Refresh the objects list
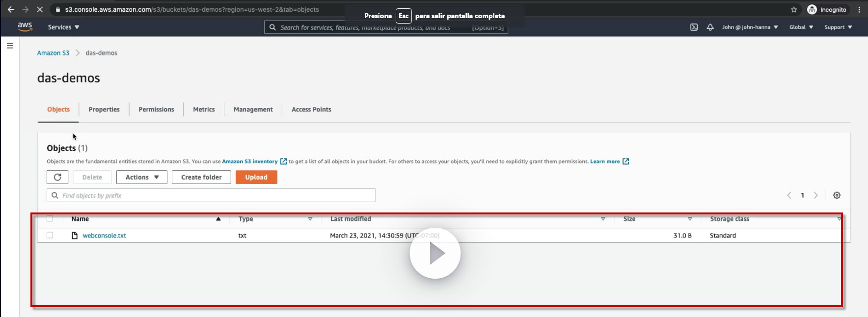 coord(57,177)
